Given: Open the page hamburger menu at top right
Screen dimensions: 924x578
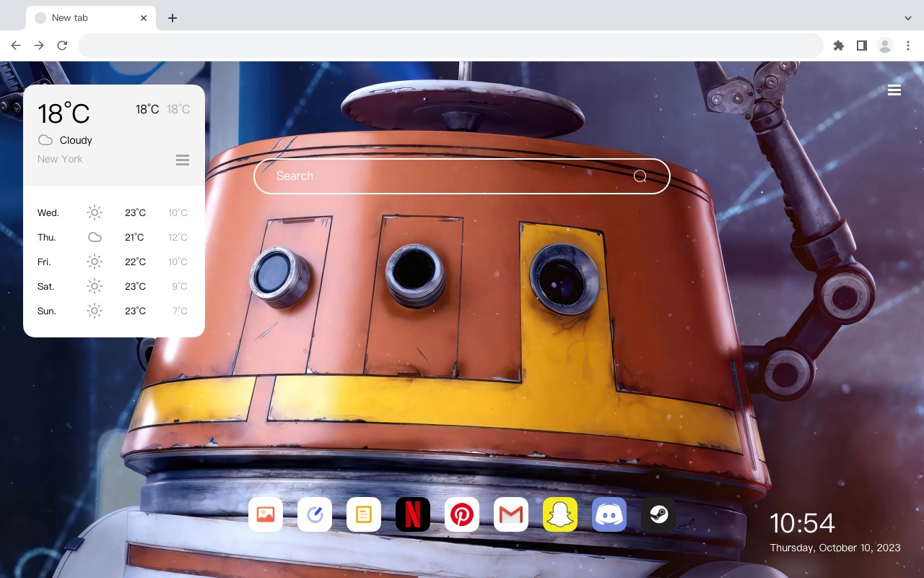Looking at the screenshot, I should point(894,90).
